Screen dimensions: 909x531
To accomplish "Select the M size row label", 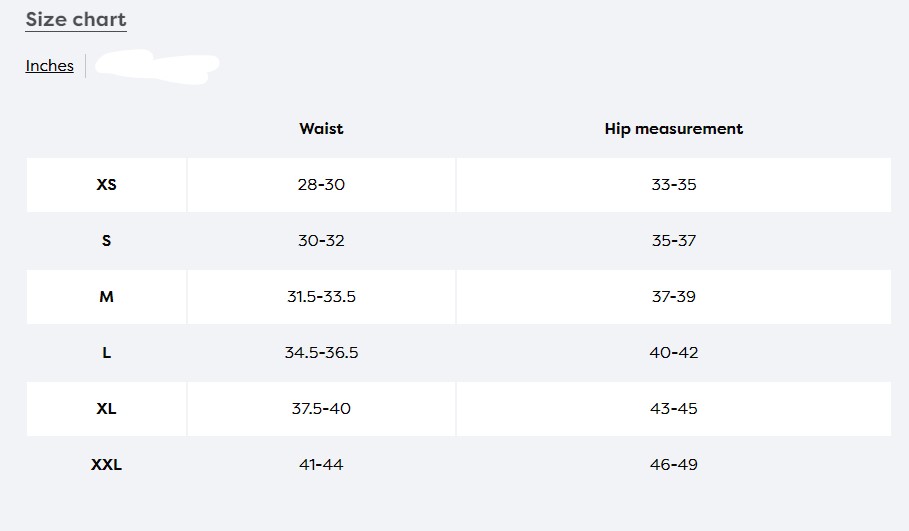I will 106,297.
